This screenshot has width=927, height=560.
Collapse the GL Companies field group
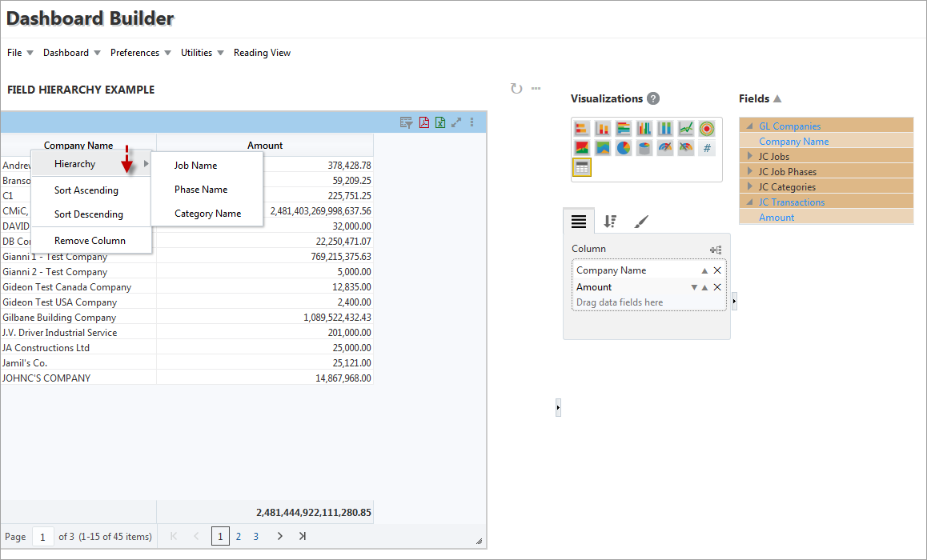750,126
